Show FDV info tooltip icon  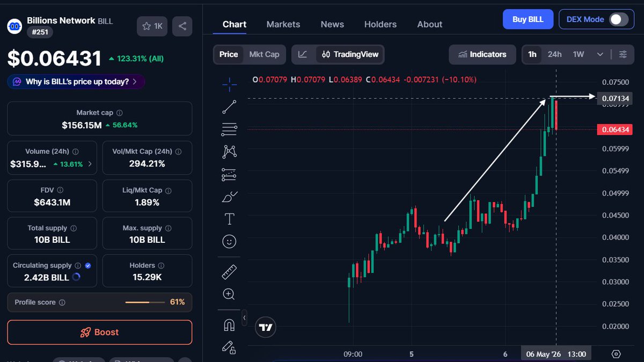(x=60, y=190)
